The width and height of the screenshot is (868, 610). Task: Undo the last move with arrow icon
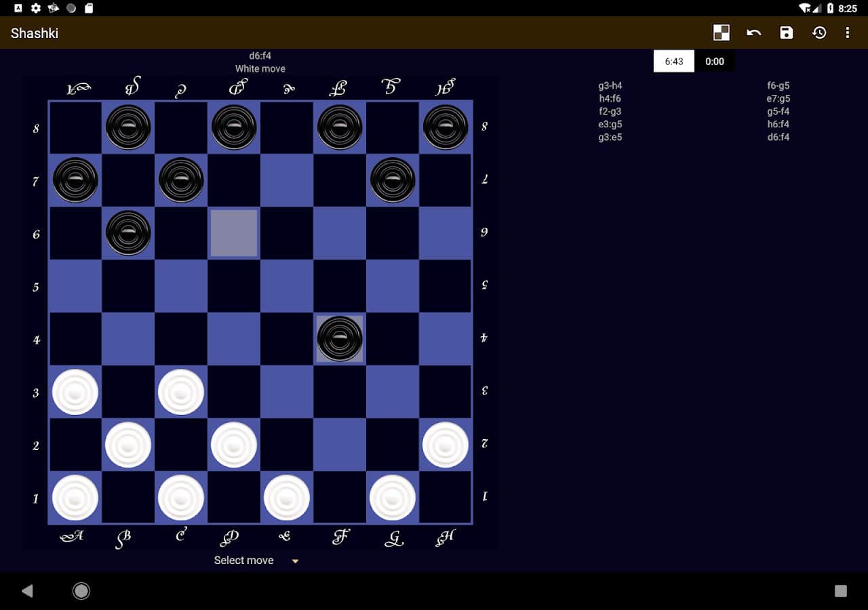point(753,33)
